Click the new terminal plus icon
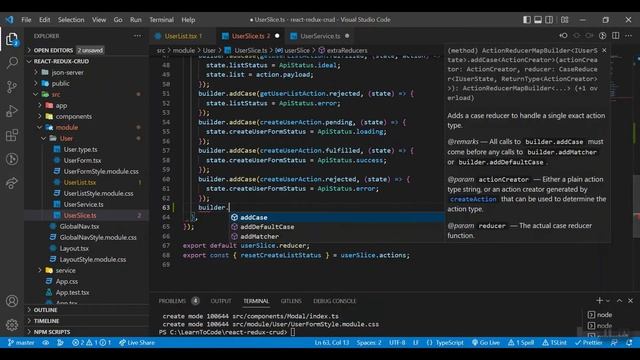The height and width of the screenshot is (360, 640). coord(599,300)
